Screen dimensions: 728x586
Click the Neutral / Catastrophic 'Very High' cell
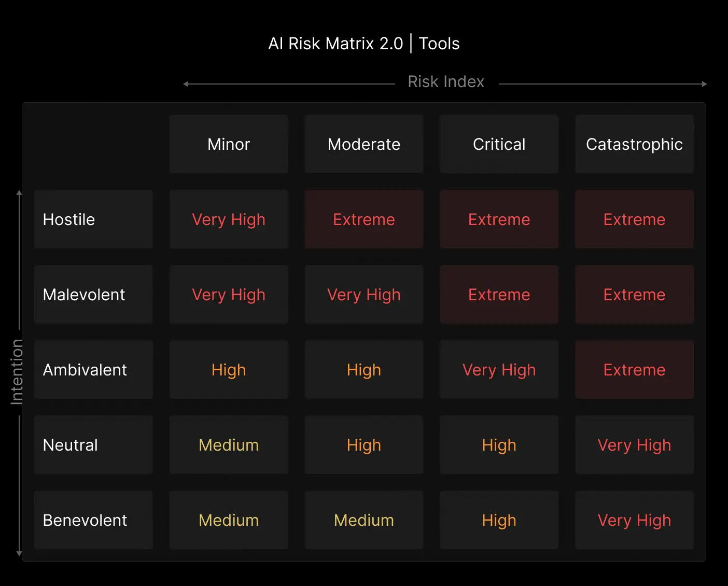(x=635, y=445)
